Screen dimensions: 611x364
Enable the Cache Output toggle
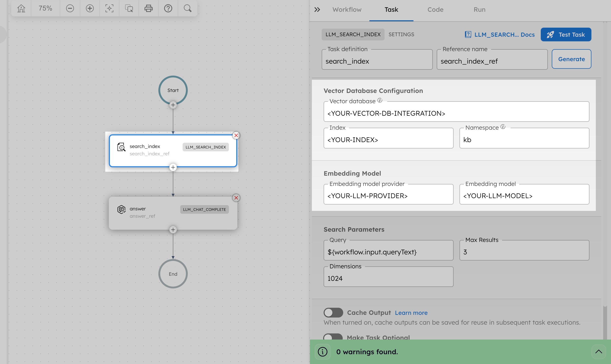click(333, 312)
